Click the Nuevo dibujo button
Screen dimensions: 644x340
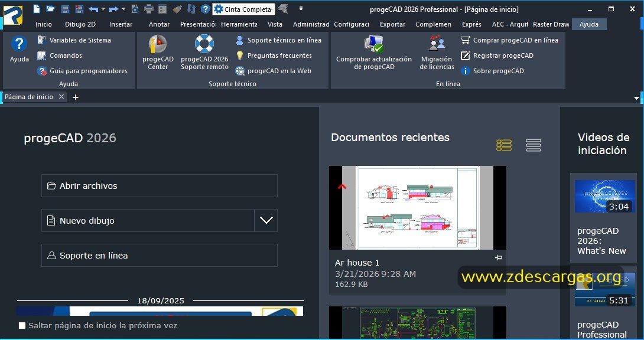pyautogui.click(x=148, y=221)
